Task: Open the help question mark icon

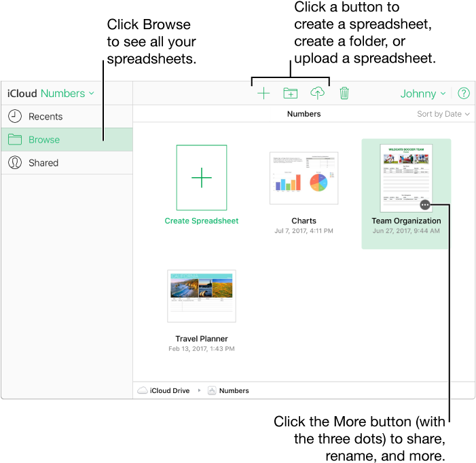Action: [x=464, y=94]
